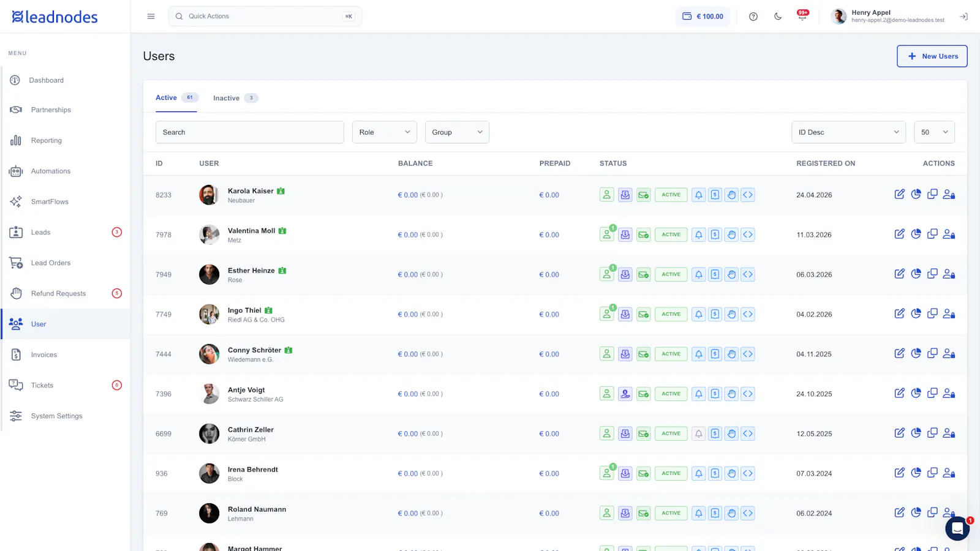Image resolution: width=980 pixels, height=551 pixels.
Task: Toggle the ACTIVE status badge for Antje Voigt
Action: (x=671, y=394)
